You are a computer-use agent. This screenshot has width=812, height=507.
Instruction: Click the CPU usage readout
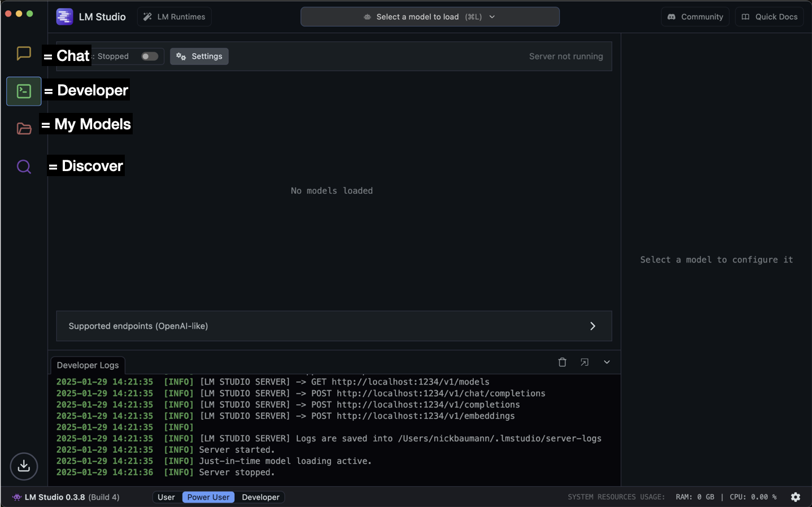[x=753, y=497]
